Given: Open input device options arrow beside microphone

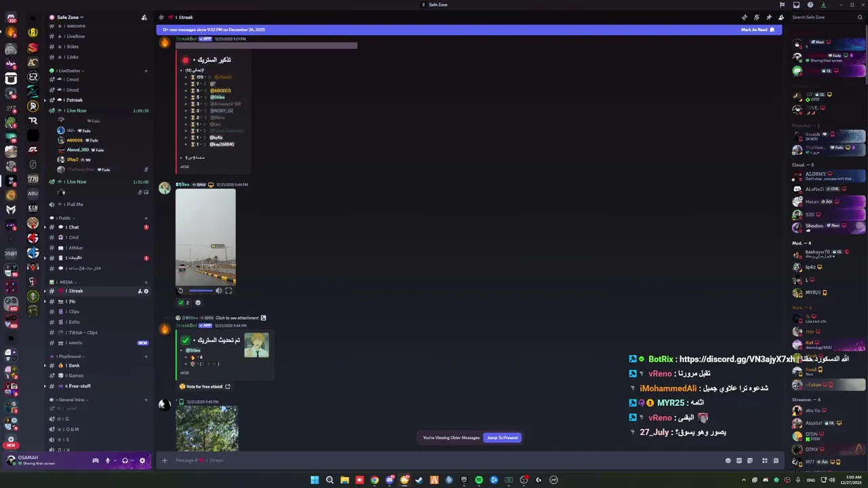Looking at the screenshot, I should pyautogui.click(x=115, y=461).
